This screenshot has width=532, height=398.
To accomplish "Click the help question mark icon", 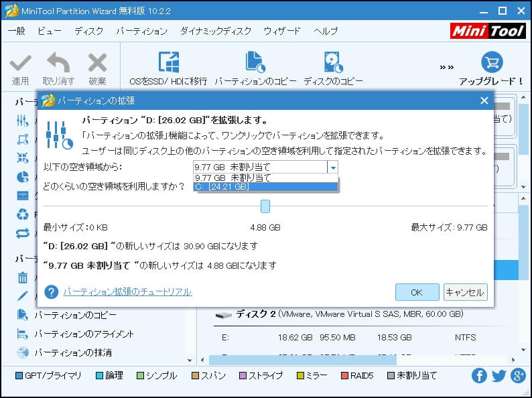I will 51,291.
